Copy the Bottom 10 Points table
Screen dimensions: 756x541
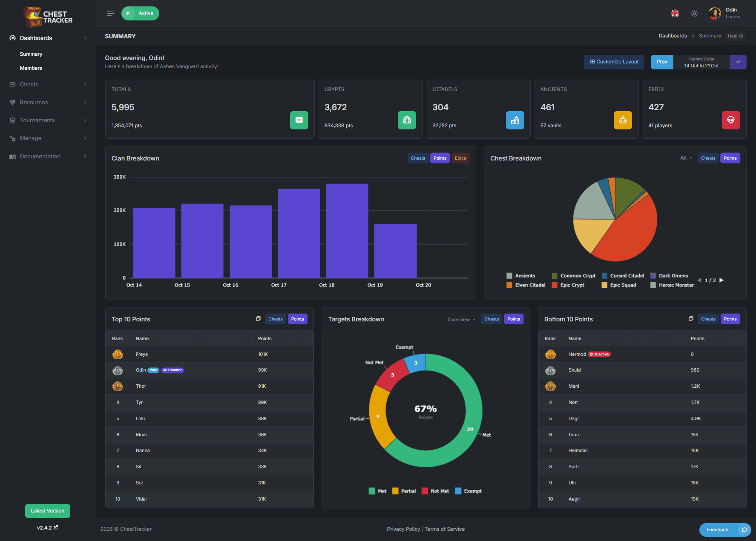691,319
